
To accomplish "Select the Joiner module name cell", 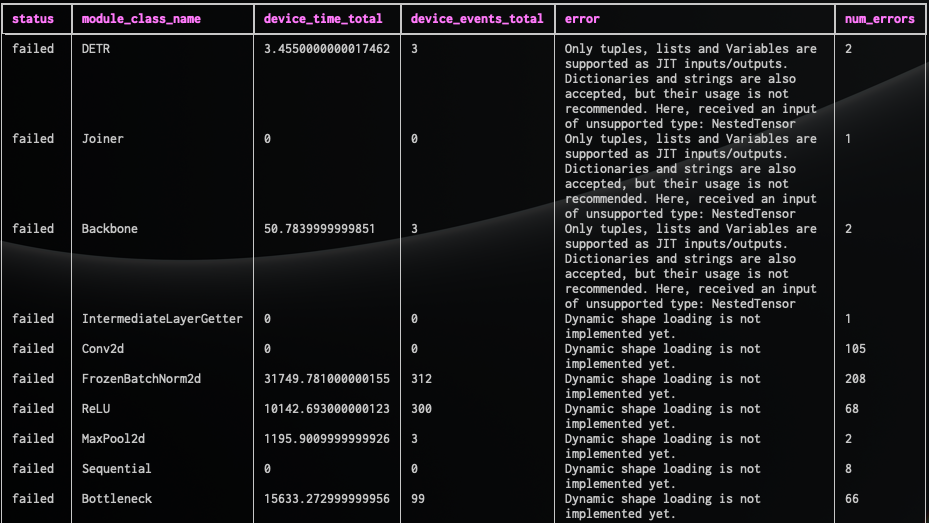I will pos(103,139).
